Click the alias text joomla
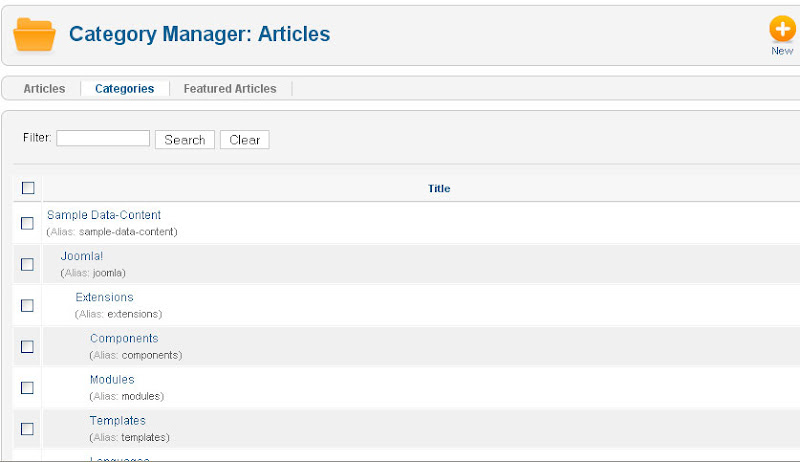800x462 pixels. 108,273
